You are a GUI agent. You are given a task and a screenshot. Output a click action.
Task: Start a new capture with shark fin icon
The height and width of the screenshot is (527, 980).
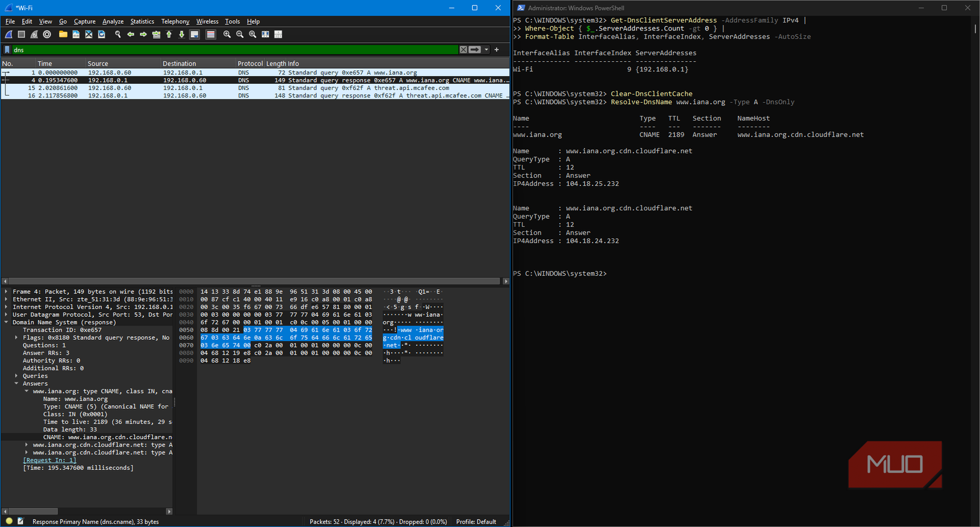(9, 34)
